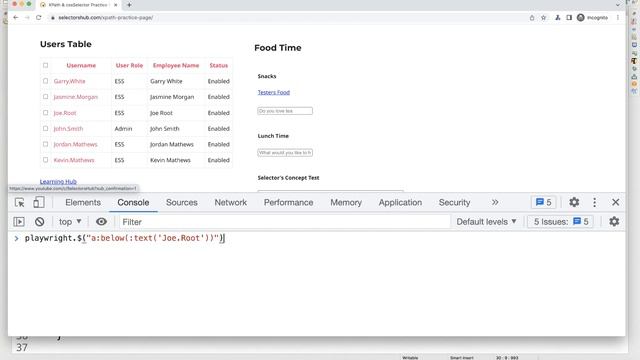Click the share icon in the address bar
The height and width of the screenshot is (360, 640).
tap(532, 18)
